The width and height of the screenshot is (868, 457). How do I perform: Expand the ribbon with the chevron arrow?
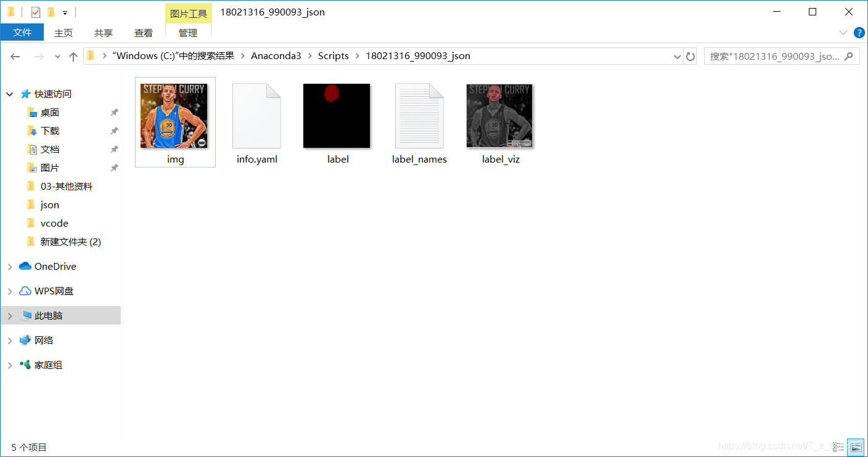[x=843, y=33]
